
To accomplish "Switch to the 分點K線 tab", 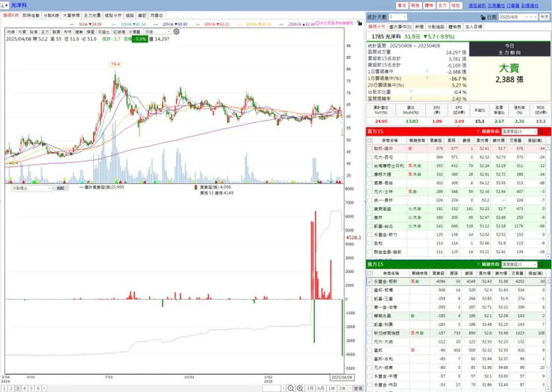I will tap(51, 16).
